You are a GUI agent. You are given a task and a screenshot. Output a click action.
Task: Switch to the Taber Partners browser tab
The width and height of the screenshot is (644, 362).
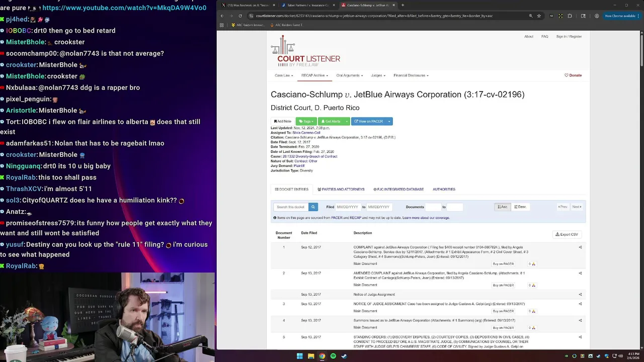[x=308, y=5]
